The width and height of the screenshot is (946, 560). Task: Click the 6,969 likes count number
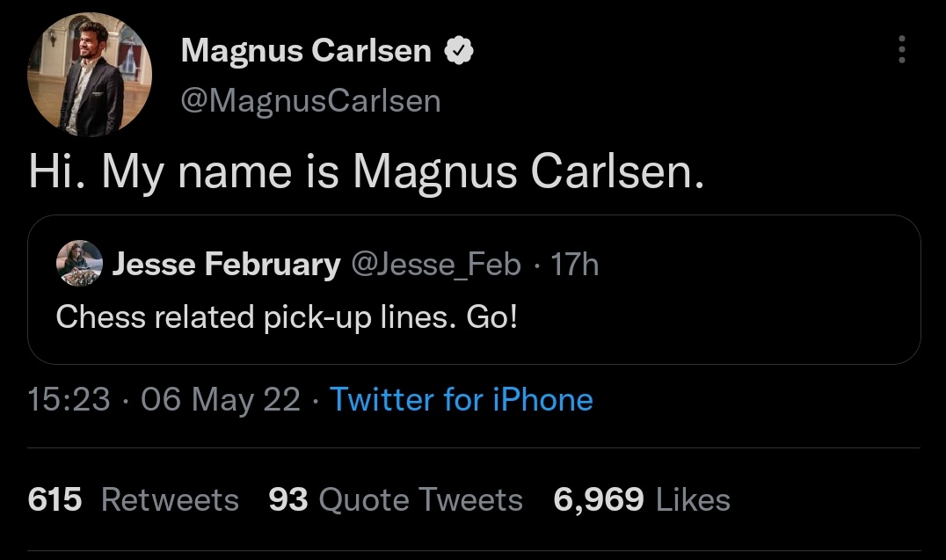(598, 499)
